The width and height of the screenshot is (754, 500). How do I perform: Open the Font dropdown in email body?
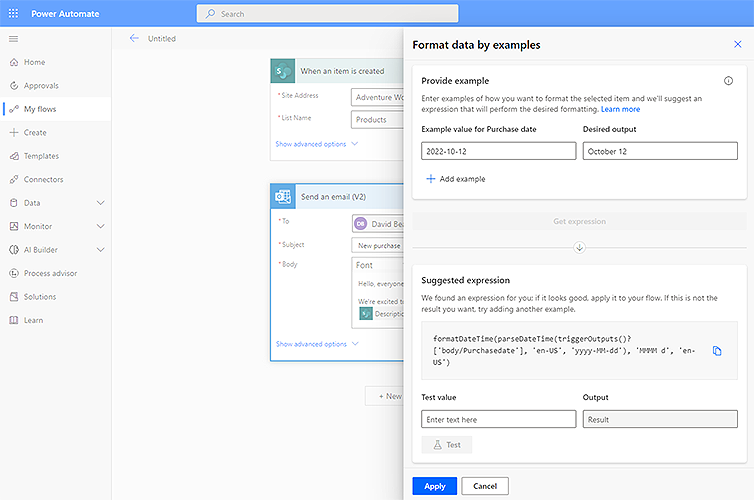click(x=378, y=265)
